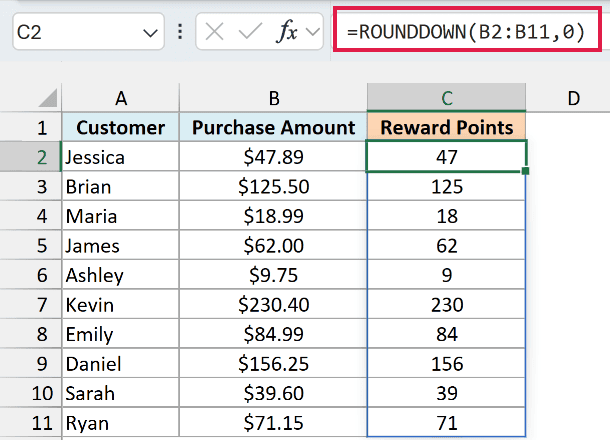Click the $84.99 purchase amount cell
The width and height of the screenshot is (610, 440).
coord(273,335)
